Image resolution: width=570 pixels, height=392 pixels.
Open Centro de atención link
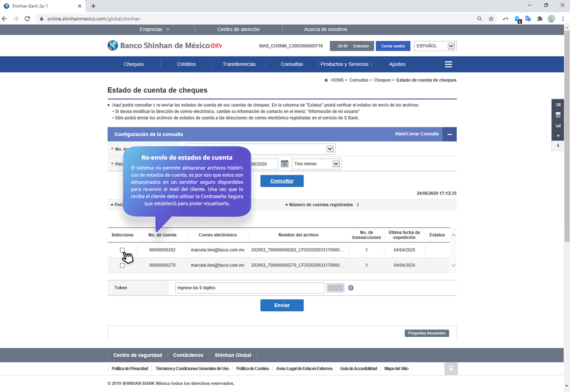tap(238, 29)
